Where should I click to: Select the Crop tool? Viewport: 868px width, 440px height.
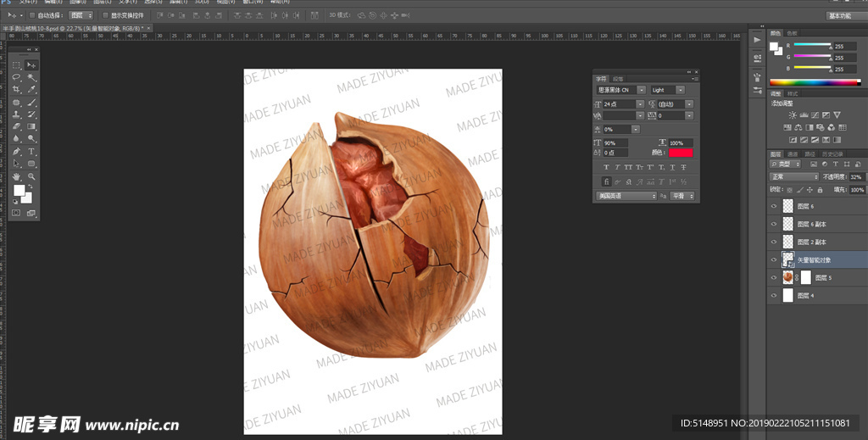pyautogui.click(x=16, y=89)
